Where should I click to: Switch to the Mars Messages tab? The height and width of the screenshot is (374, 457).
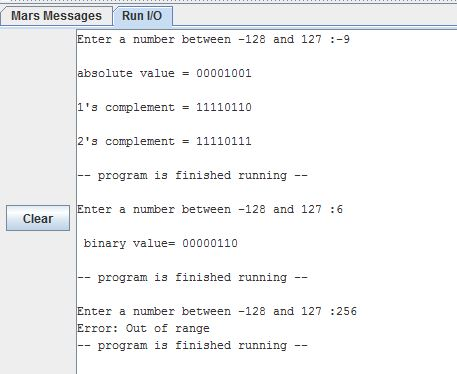[56, 16]
